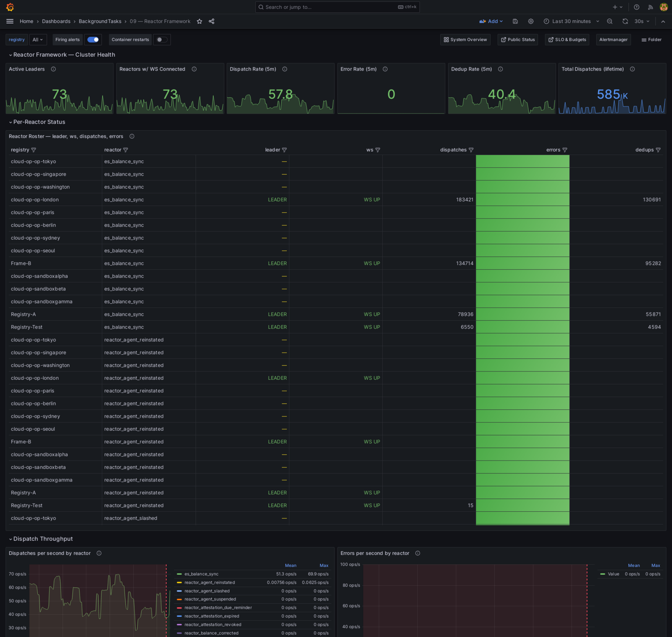Open the Folder links dropdown

point(651,40)
